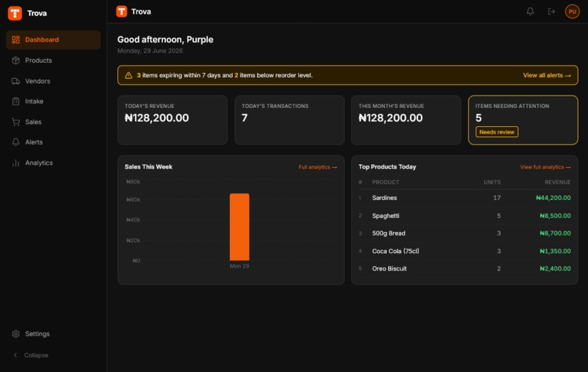Screen dimensions: 588x372
Task: Click the warning triangle icon in the alert banner
Action: pos(128,75)
